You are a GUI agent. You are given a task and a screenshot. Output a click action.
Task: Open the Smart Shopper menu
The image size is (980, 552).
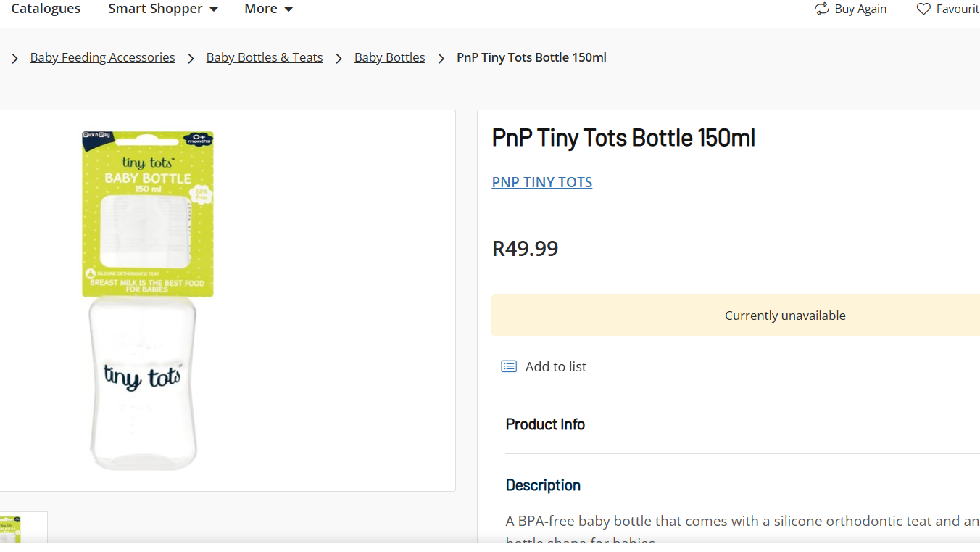155,9
